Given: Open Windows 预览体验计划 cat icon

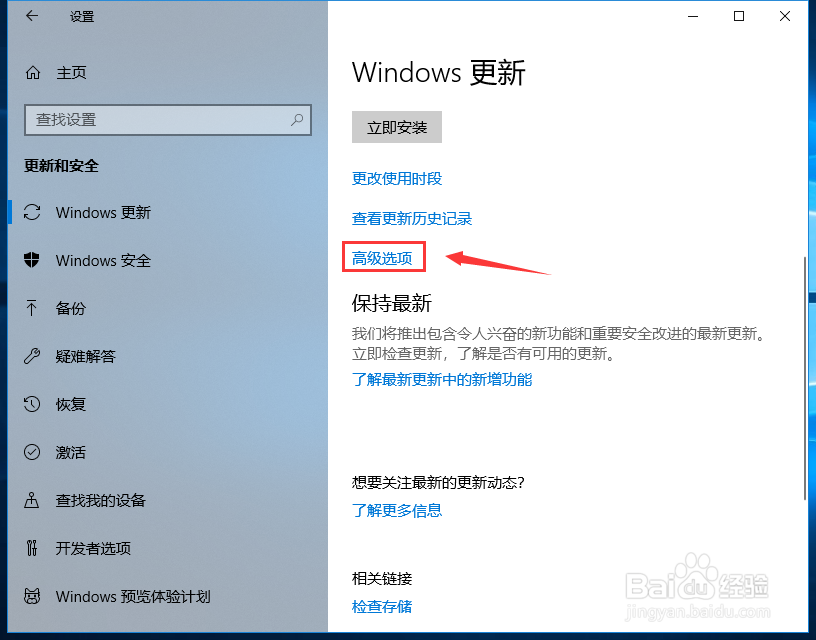Looking at the screenshot, I should click(32, 596).
